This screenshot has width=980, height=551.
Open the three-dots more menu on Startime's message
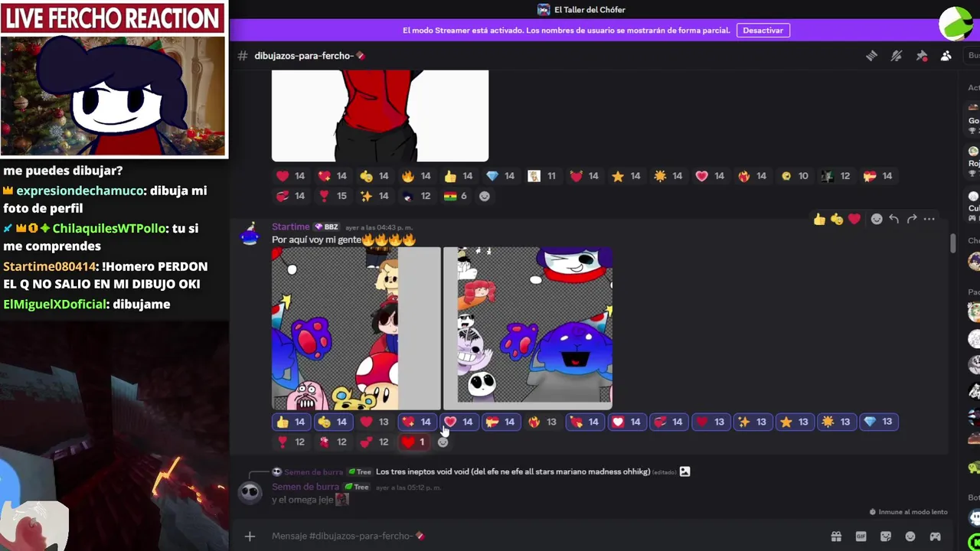pos(929,220)
